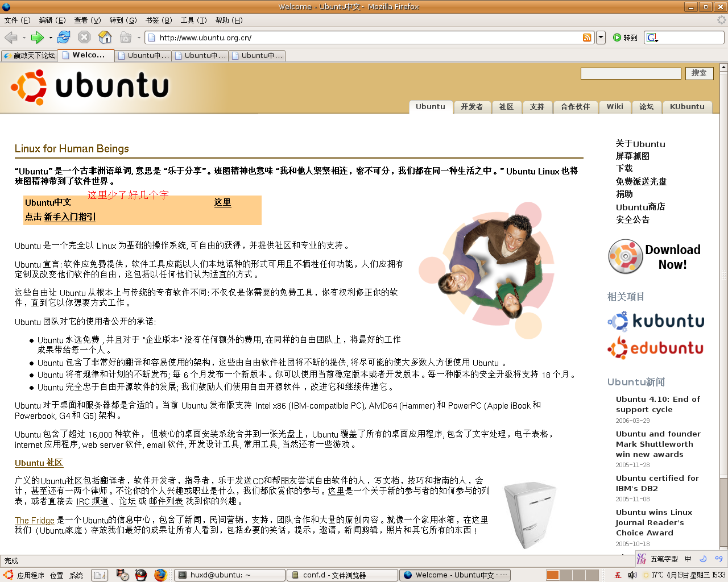
Task: Open the 帮助 (H) menu
Action: 229,20
